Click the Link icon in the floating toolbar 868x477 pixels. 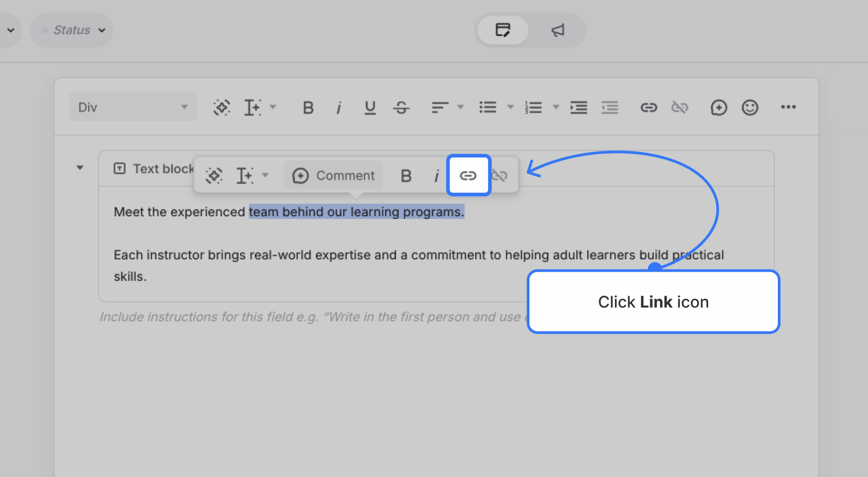click(x=469, y=175)
